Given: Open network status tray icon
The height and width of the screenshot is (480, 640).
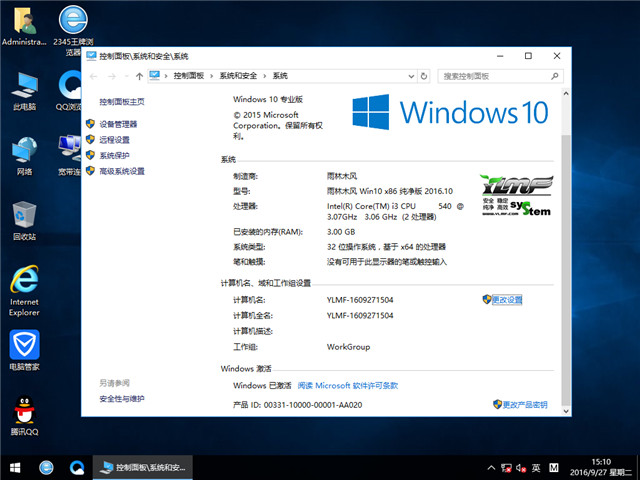Looking at the screenshot, I should (506, 468).
